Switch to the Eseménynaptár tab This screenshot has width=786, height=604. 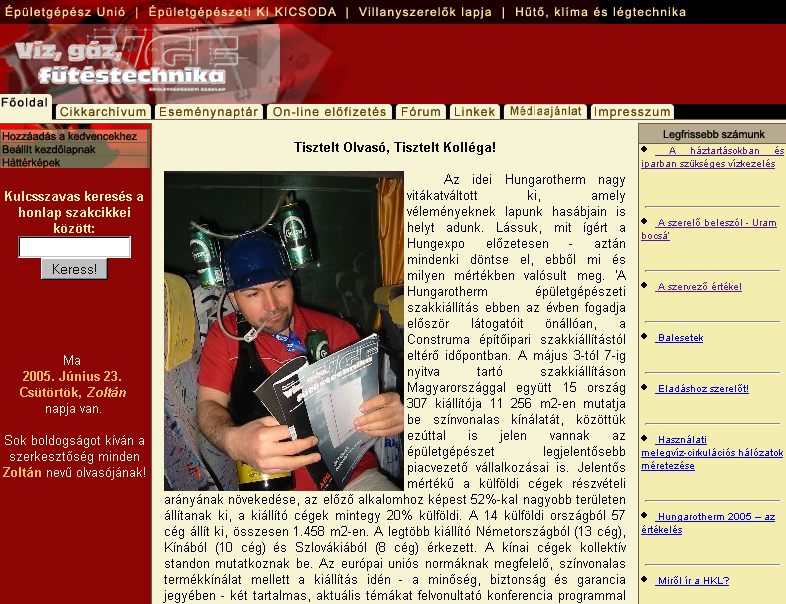click(209, 111)
